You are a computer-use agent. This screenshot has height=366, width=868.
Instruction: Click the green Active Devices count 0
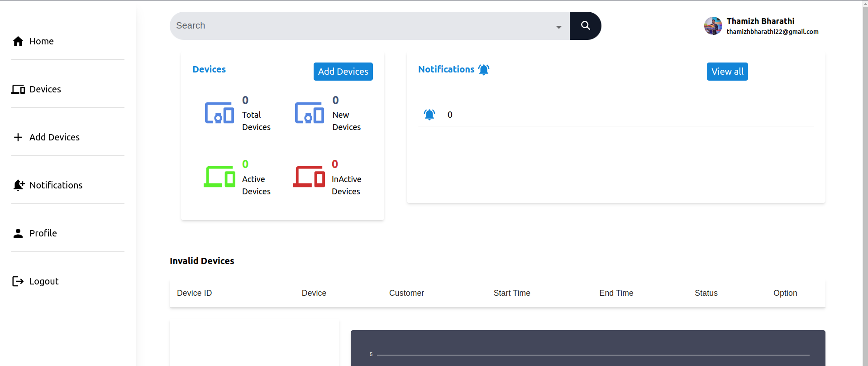(x=245, y=164)
